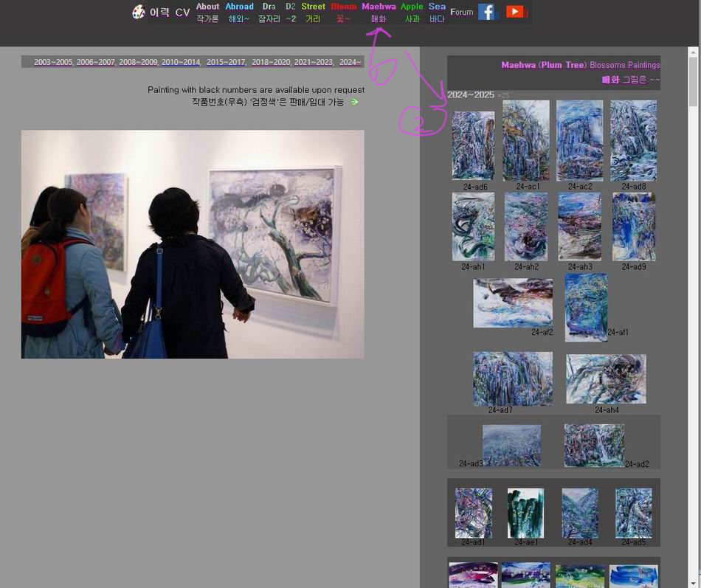Select the 2024~ period link
701x588 pixels.
point(350,62)
